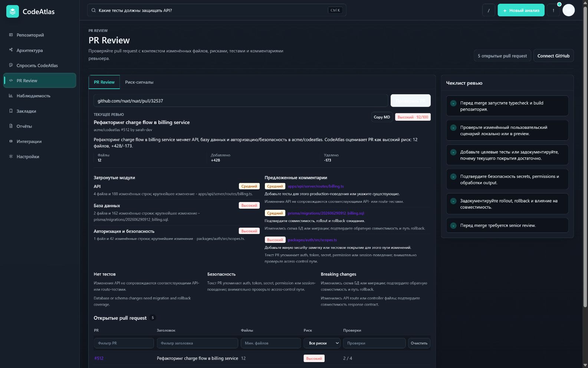The image size is (588, 368).
Task: Click the Спросить CodeAtlas chat icon
Action: pos(11,65)
